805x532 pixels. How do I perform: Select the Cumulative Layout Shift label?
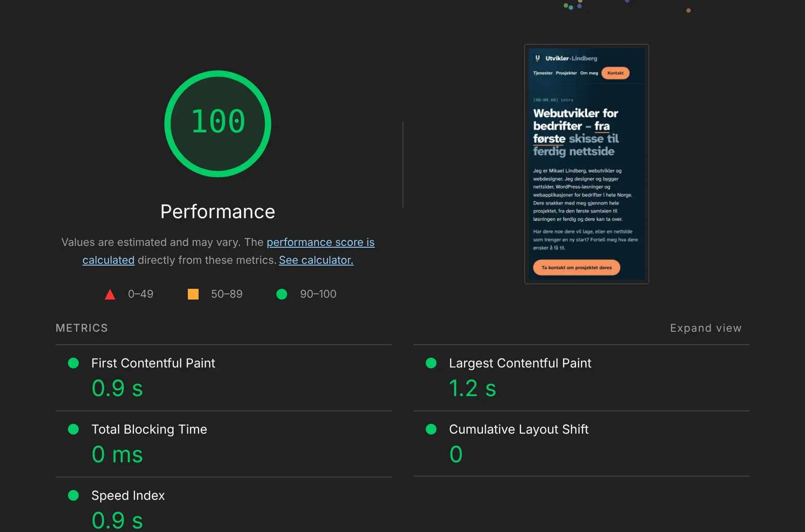pyautogui.click(x=518, y=429)
